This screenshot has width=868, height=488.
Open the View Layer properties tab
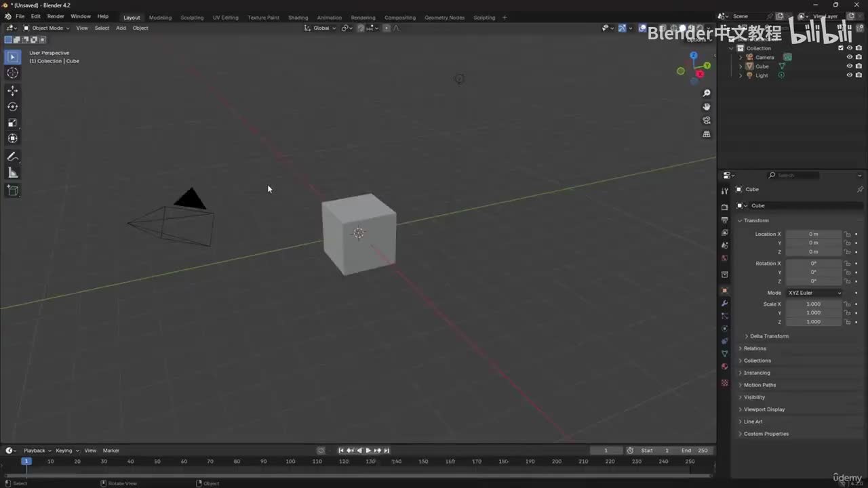(x=724, y=232)
